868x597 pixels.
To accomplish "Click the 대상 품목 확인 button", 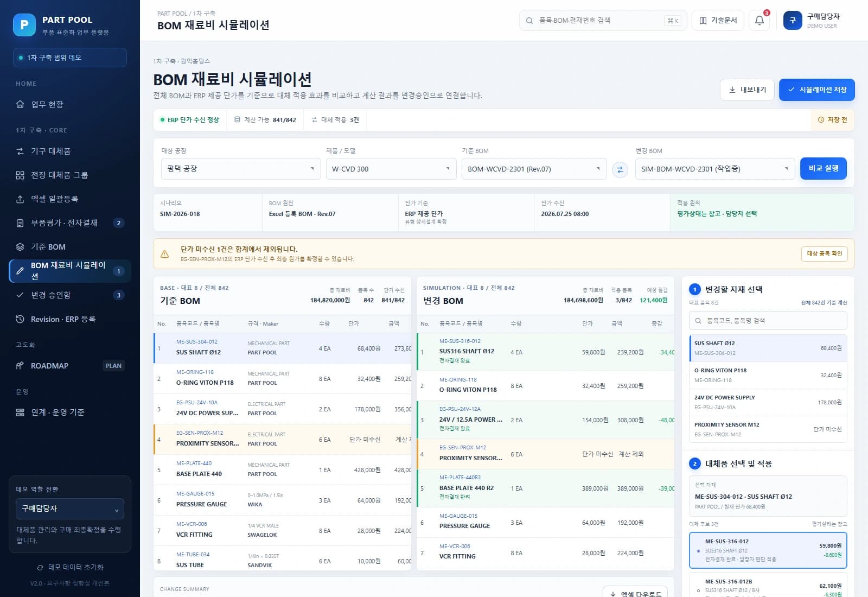I will click(x=824, y=253).
